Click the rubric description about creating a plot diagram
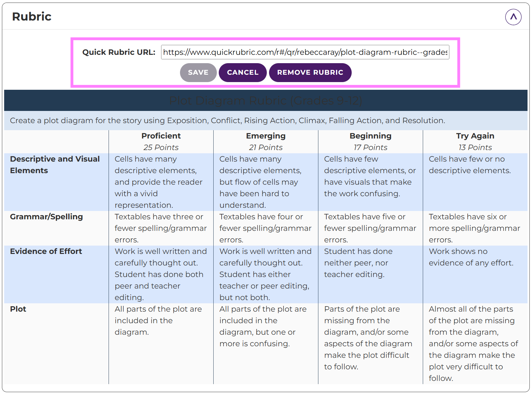532x395 pixels. click(227, 121)
